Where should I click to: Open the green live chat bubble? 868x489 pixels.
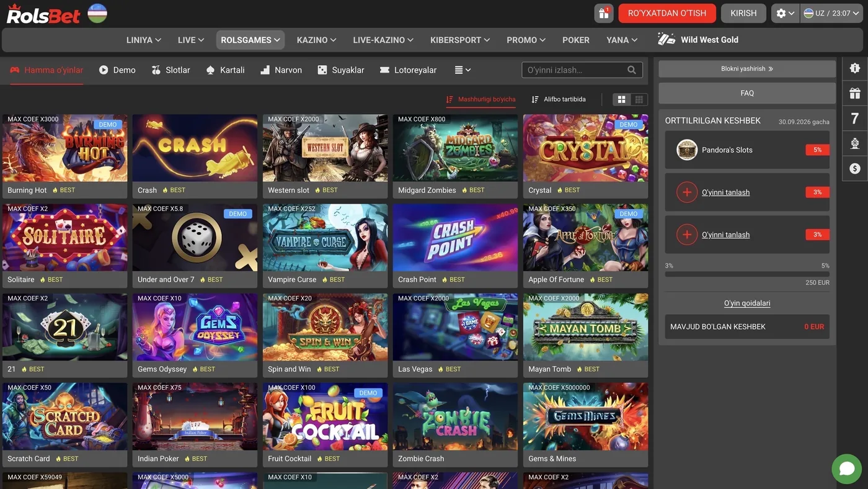[847, 469]
